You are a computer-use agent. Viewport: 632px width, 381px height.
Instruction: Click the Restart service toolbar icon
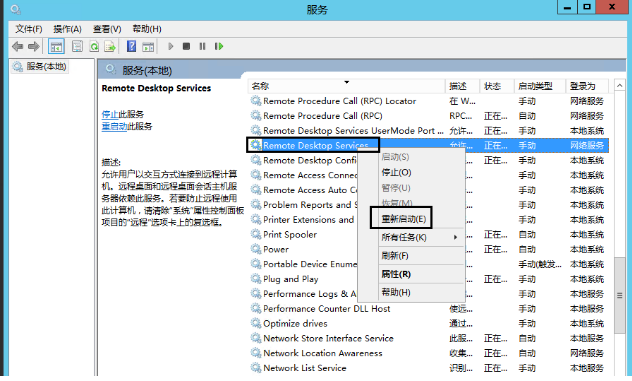point(219,47)
